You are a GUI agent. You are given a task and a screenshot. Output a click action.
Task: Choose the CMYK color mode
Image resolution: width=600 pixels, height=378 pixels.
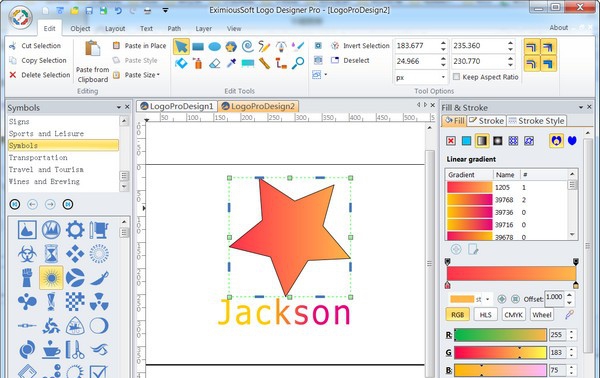click(513, 314)
